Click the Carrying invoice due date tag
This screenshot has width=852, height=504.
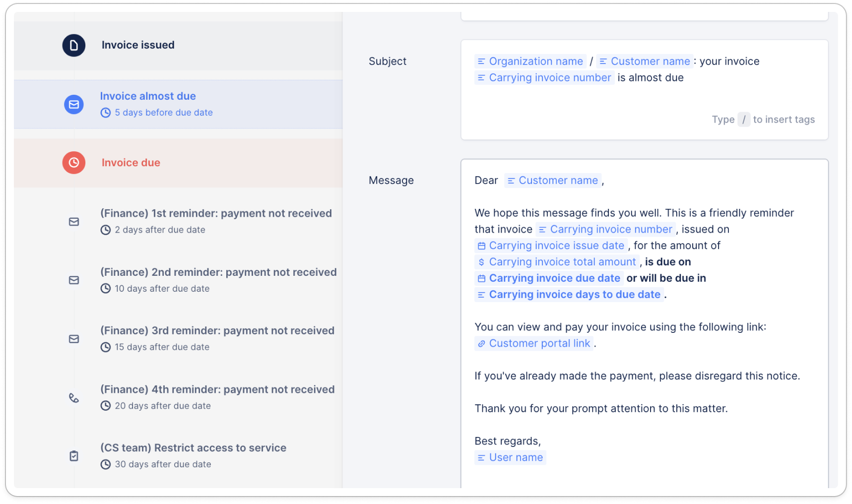pos(549,278)
